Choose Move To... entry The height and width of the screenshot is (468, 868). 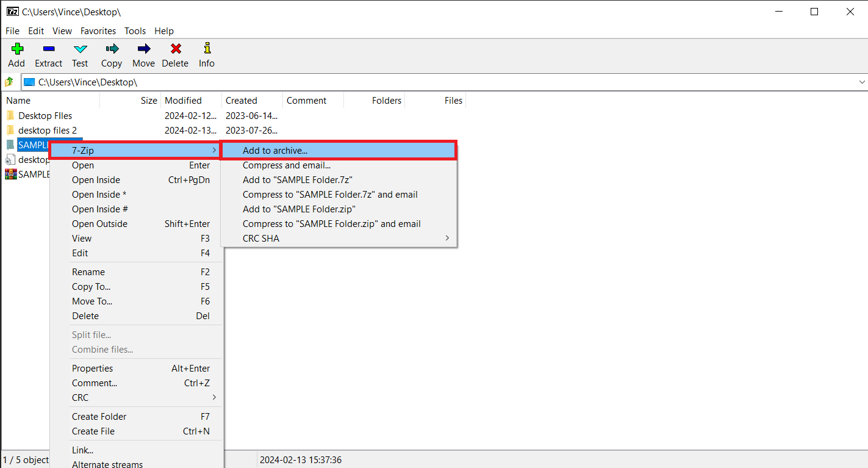pos(137,301)
